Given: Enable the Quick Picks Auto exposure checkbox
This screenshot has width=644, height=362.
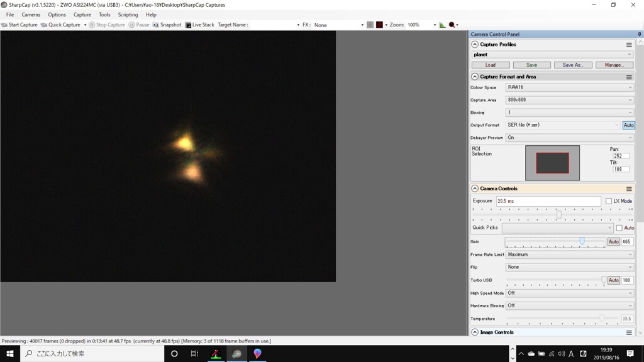Looking at the screenshot, I should point(619,228).
